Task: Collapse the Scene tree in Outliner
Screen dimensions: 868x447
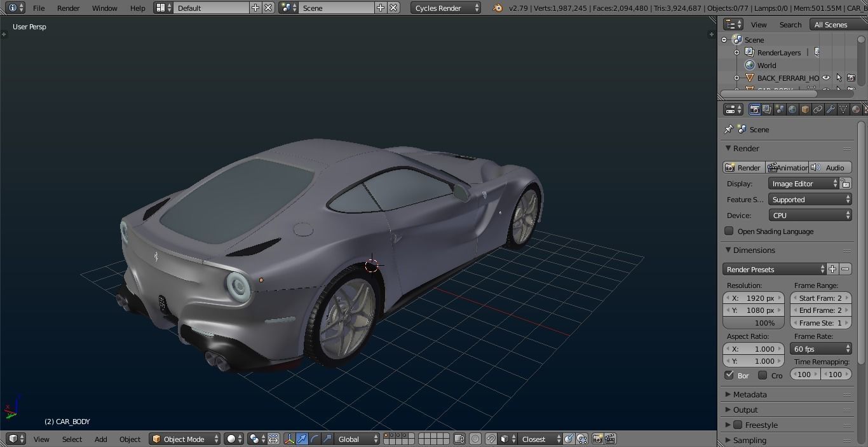Action: (724, 39)
